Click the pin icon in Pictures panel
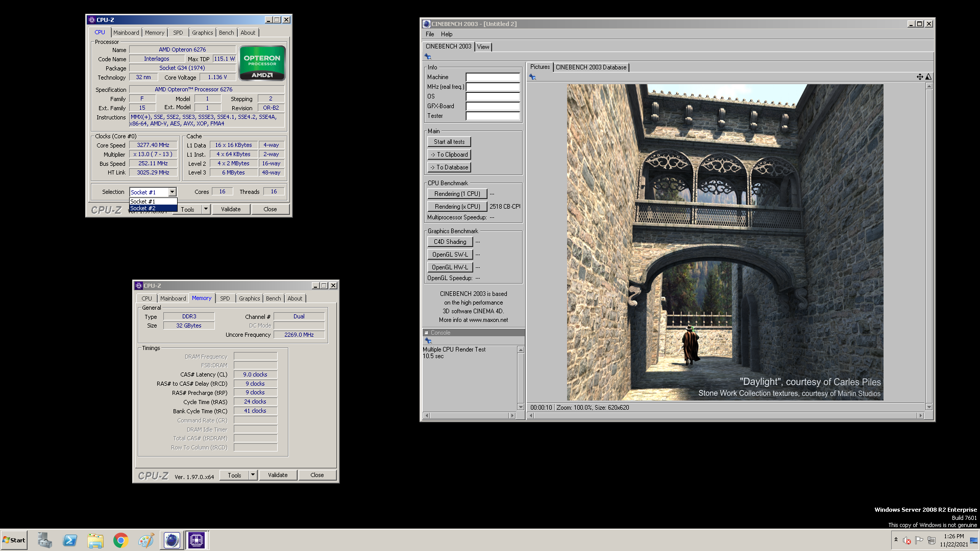Image resolution: width=980 pixels, height=551 pixels. (532, 77)
